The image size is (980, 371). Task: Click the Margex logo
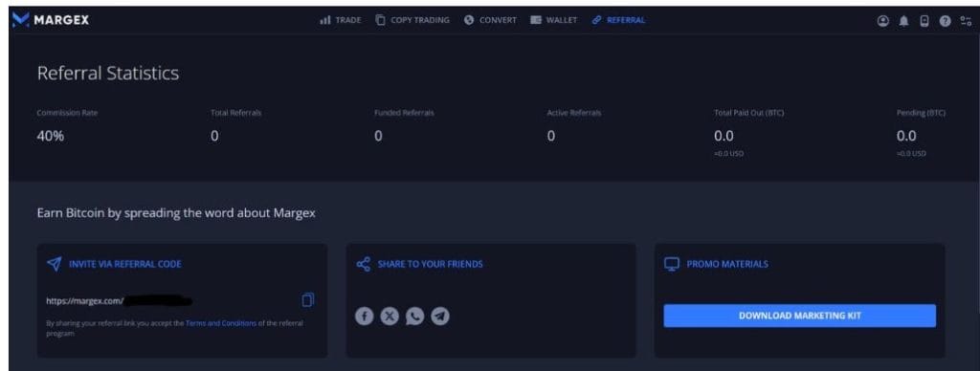point(51,20)
